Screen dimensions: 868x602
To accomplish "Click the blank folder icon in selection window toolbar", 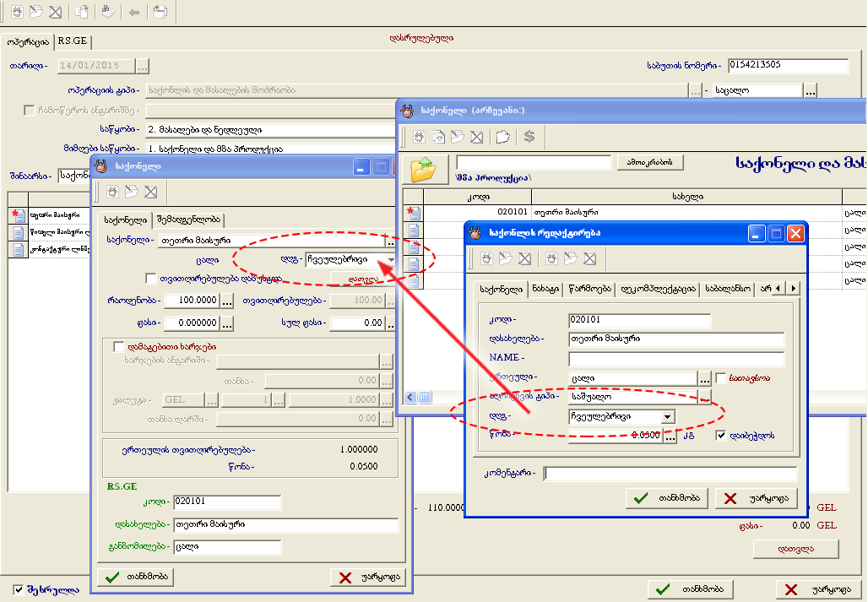I will coord(502,137).
